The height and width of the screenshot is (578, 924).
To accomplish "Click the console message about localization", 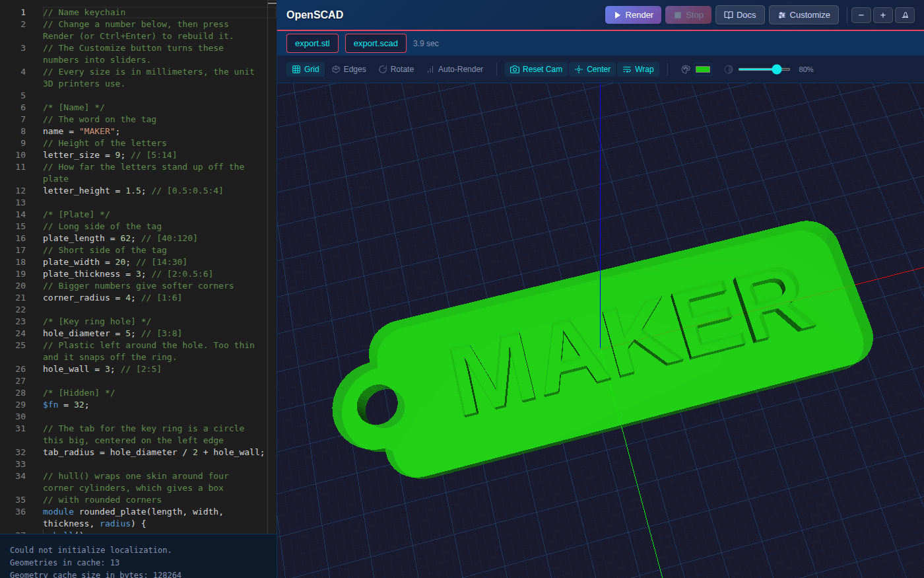I will [90, 550].
